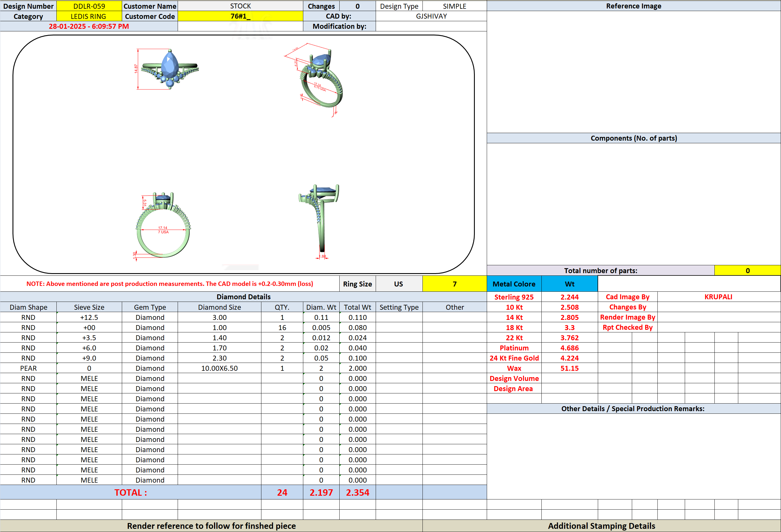
Task: Click the side-view ring render thumbnail
Action: coord(319,222)
